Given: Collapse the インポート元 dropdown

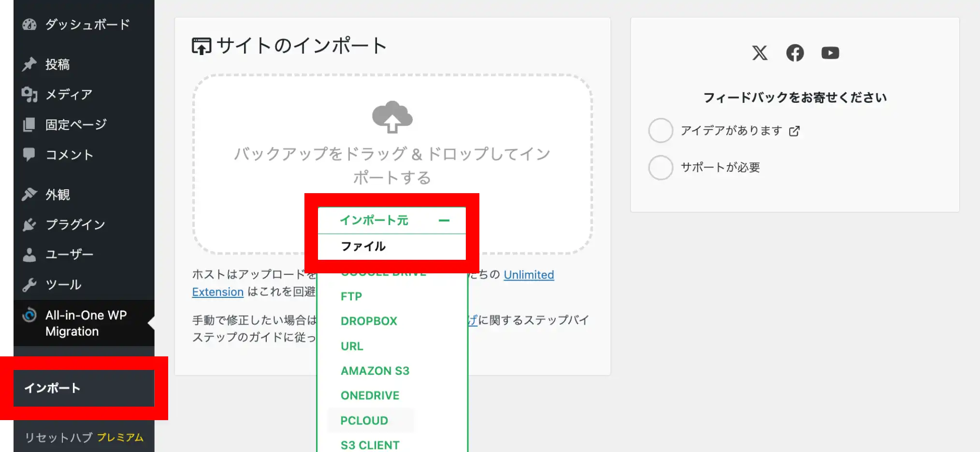Looking at the screenshot, I should click(x=444, y=221).
